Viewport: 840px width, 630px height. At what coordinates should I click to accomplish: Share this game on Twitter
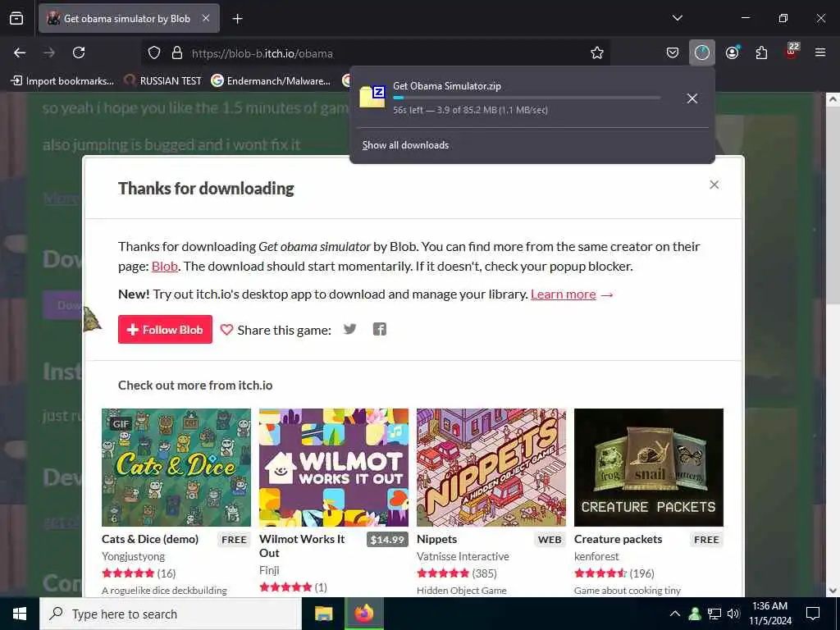coord(349,329)
